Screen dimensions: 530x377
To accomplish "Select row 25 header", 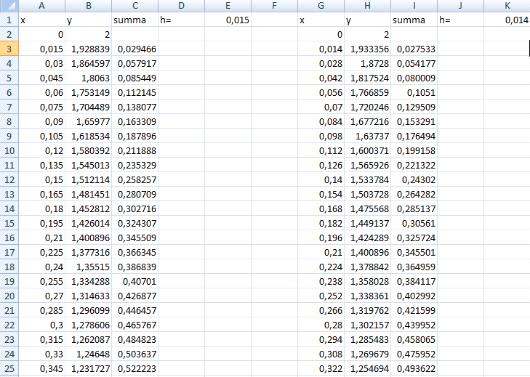I will click(x=9, y=369).
